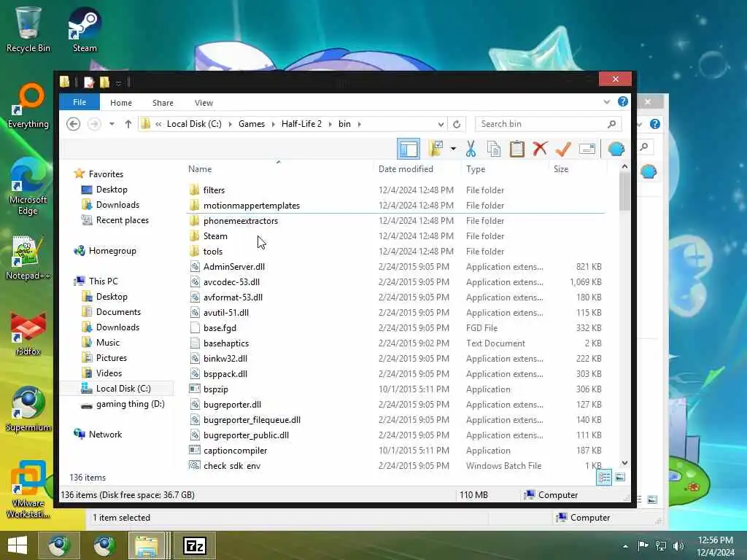Image resolution: width=747 pixels, height=560 pixels.
Task: Click the file list vertical scrollbar thumb
Action: coord(624,192)
